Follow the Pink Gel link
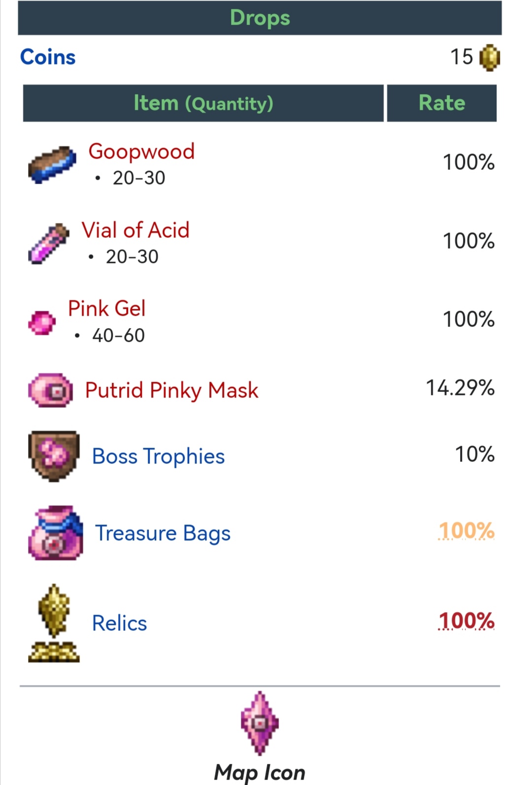Screen dimensions: 532x785 [x=107, y=309]
